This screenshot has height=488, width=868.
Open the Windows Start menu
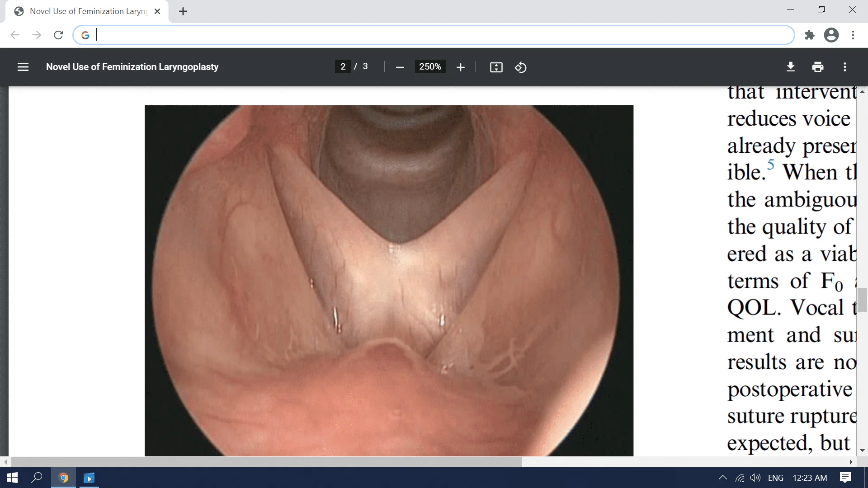pyautogui.click(x=12, y=478)
